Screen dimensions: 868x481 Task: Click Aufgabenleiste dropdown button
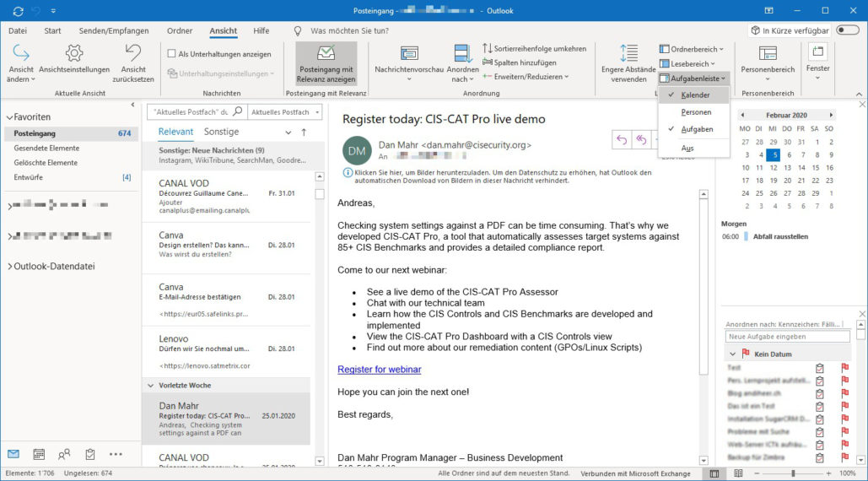[693, 78]
